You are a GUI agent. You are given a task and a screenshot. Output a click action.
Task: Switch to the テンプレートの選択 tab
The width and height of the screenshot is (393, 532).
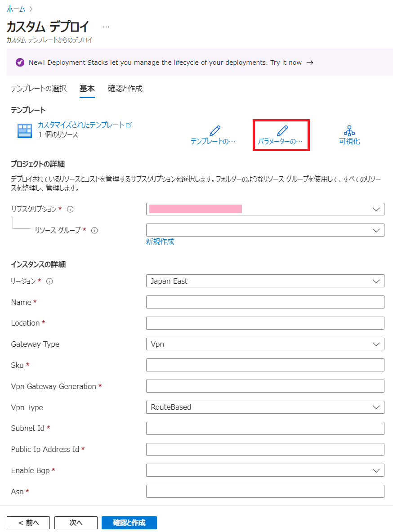pyautogui.click(x=39, y=89)
